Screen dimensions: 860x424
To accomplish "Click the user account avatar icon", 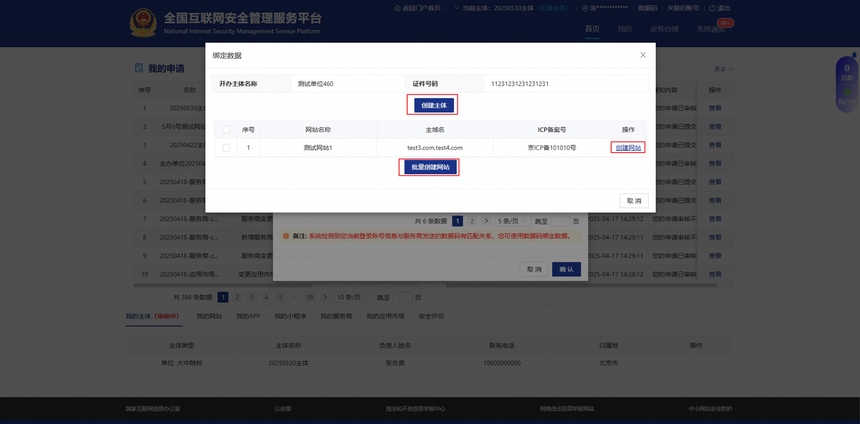I will pyautogui.click(x=583, y=8).
